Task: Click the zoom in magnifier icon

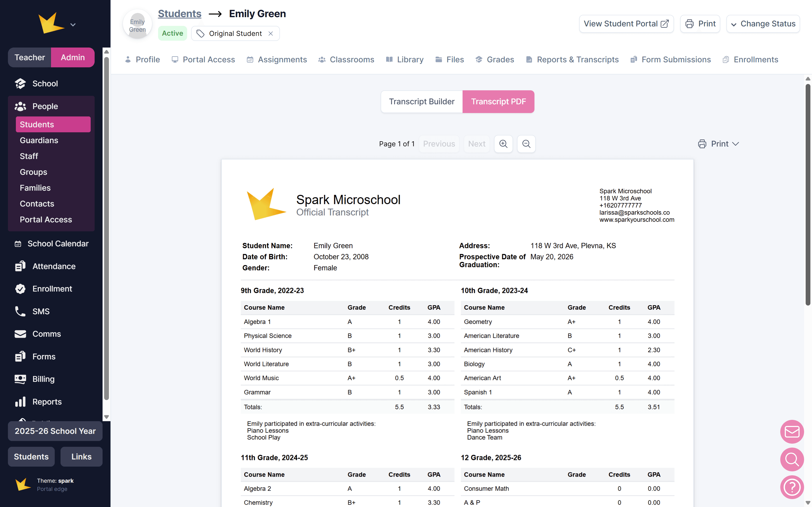Action: 503,144
